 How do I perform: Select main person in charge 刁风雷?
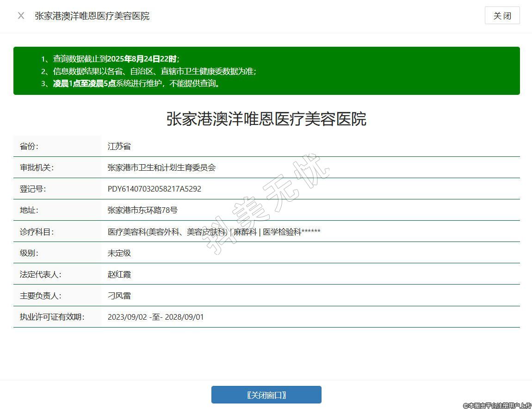point(119,296)
